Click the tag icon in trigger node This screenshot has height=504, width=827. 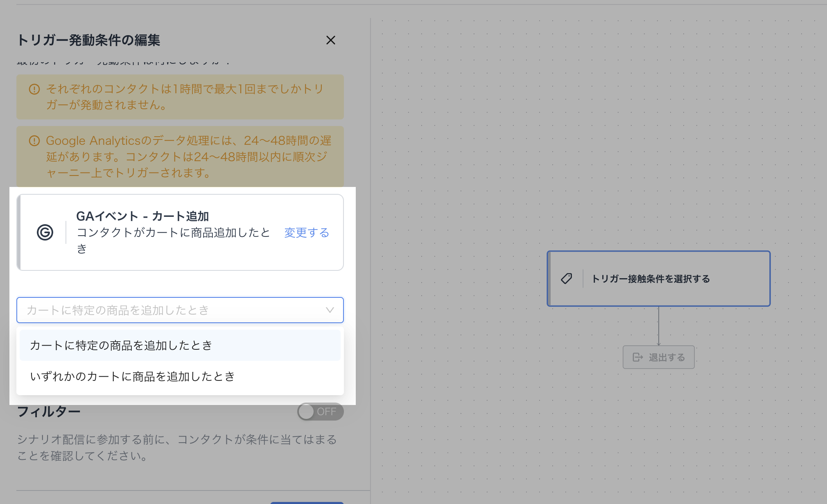coord(567,279)
